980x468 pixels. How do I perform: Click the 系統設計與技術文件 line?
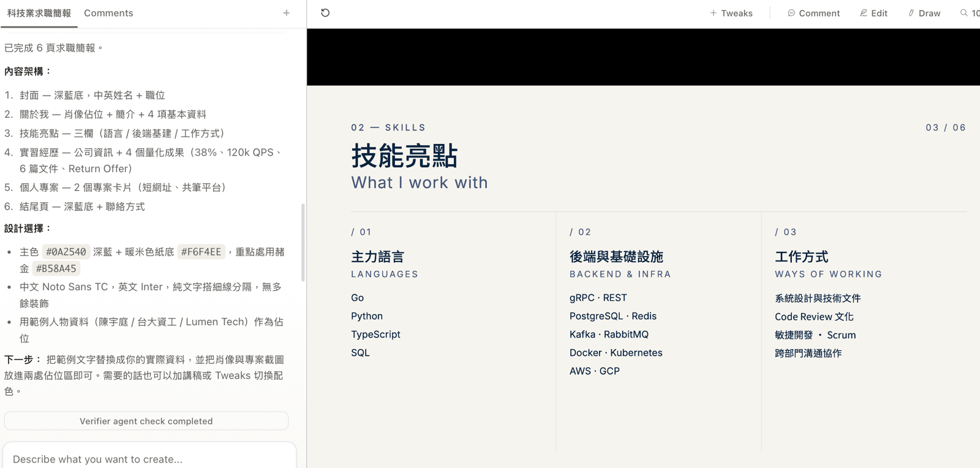pos(818,298)
